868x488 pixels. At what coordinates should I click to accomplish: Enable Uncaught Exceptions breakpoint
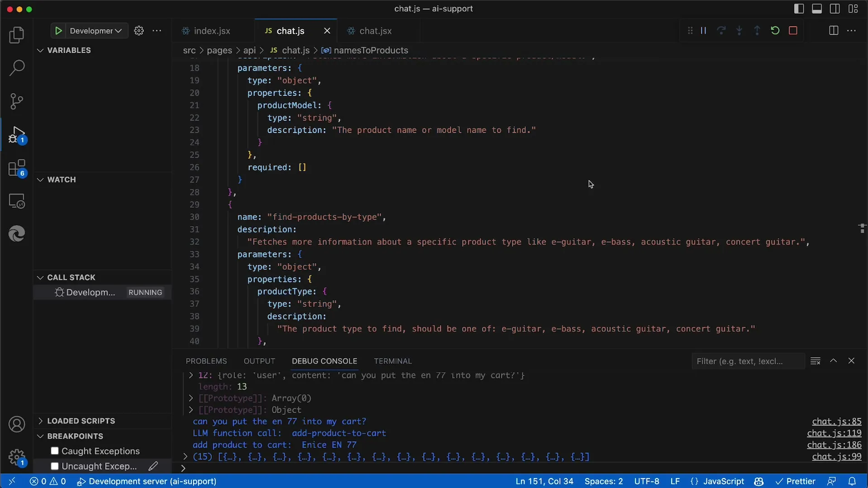(55, 466)
